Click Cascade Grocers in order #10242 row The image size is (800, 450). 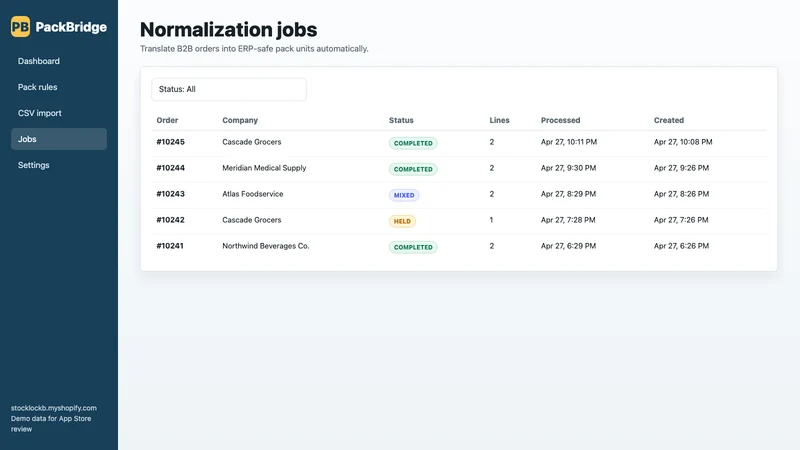coord(252,220)
